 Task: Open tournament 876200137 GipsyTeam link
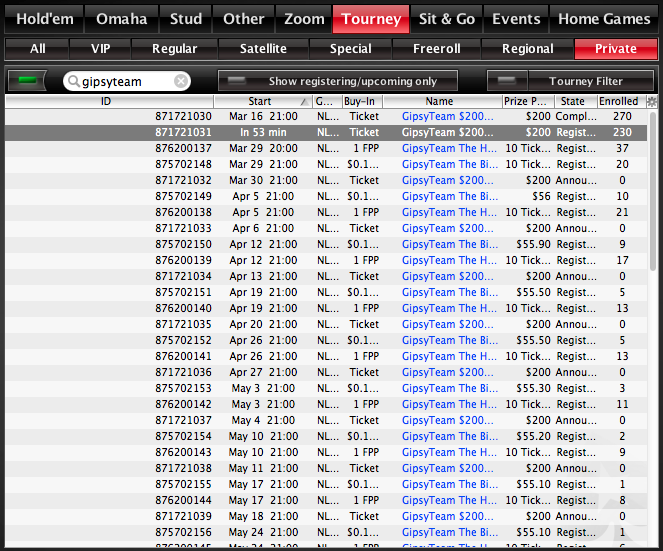pyautogui.click(x=449, y=148)
